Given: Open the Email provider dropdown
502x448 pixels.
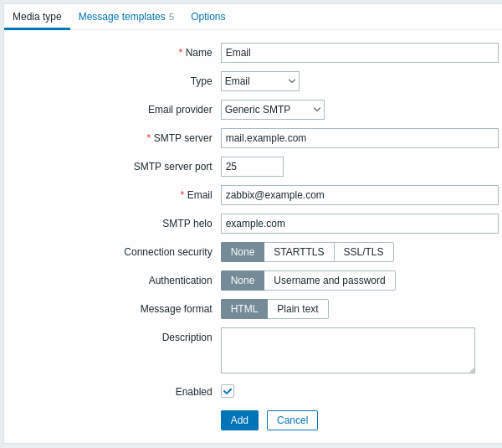Looking at the screenshot, I should (273, 110).
